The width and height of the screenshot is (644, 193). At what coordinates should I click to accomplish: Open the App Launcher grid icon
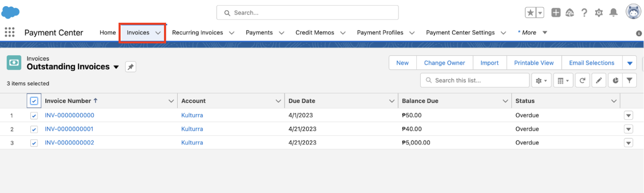(x=10, y=32)
